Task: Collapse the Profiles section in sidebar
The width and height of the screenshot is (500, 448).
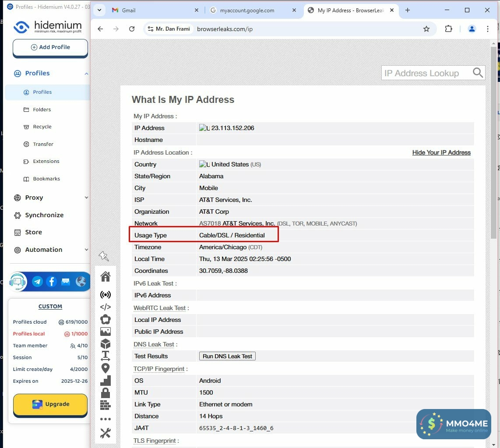Action: tap(86, 74)
